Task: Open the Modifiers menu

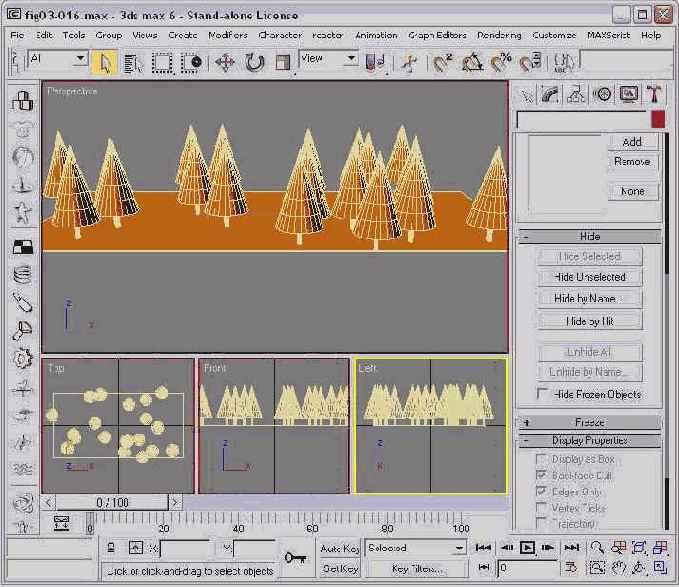Action: point(228,35)
